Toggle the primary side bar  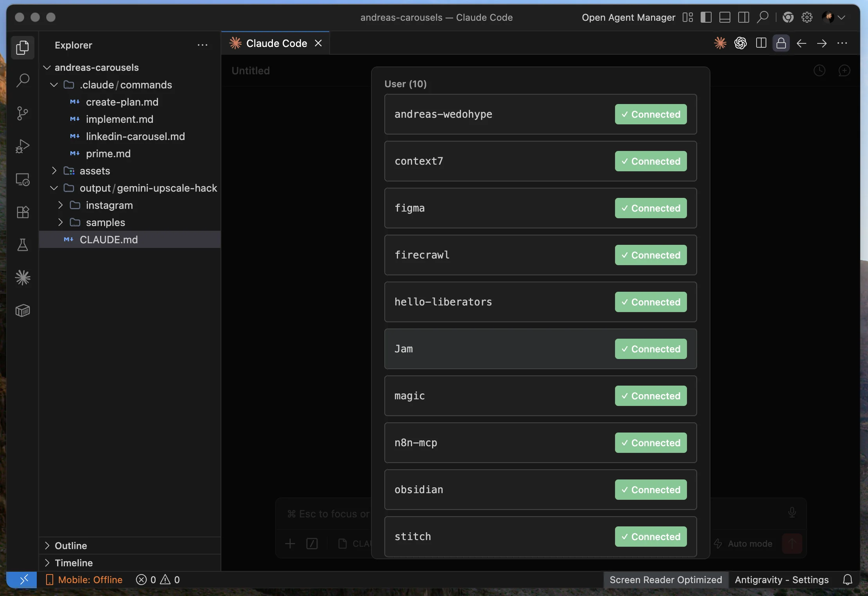click(x=706, y=17)
